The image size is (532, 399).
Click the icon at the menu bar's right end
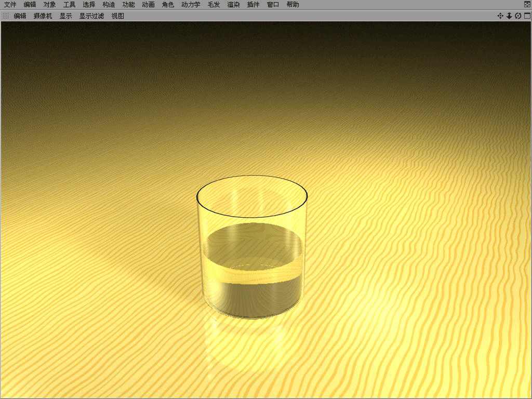click(x=527, y=4)
